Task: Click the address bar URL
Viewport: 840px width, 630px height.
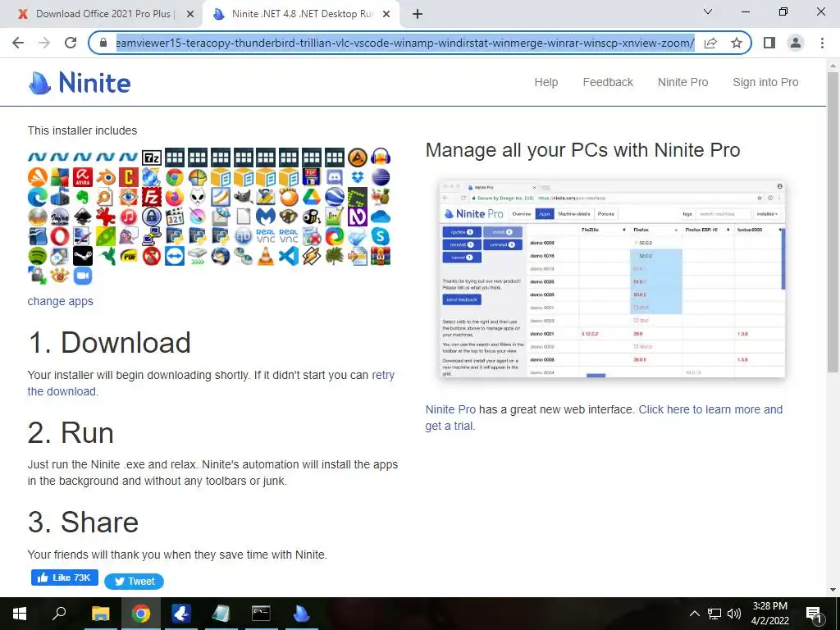Action: [405, 43]
